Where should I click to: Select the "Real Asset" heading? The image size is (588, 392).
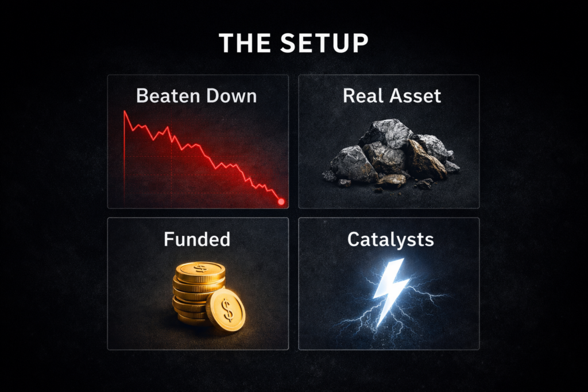[392, 96]
